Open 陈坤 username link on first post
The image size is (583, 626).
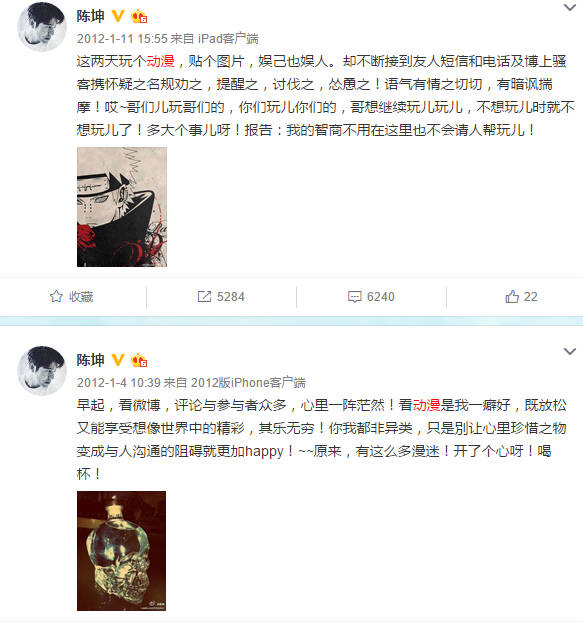(91, 16)
